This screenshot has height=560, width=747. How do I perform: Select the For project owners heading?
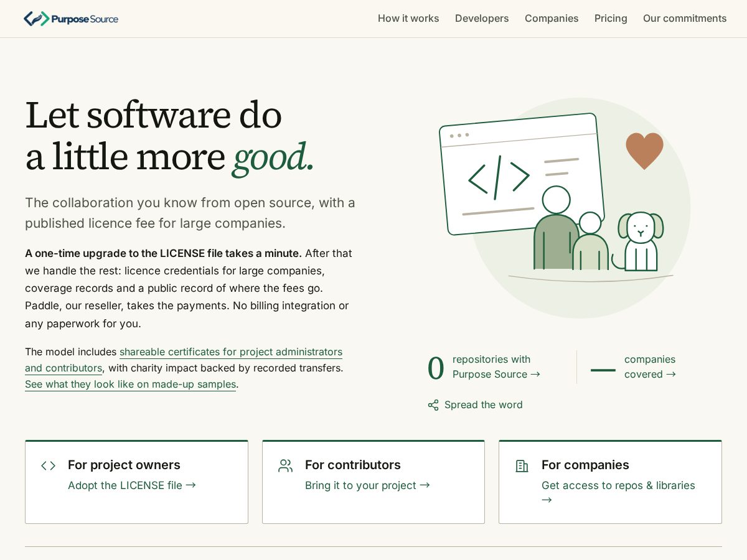click(124, 465)
